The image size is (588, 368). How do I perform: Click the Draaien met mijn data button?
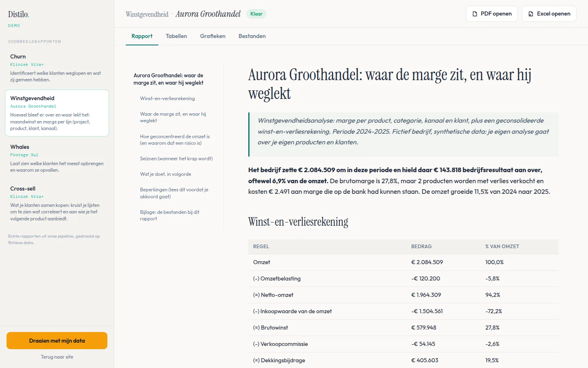pos(57,341)
